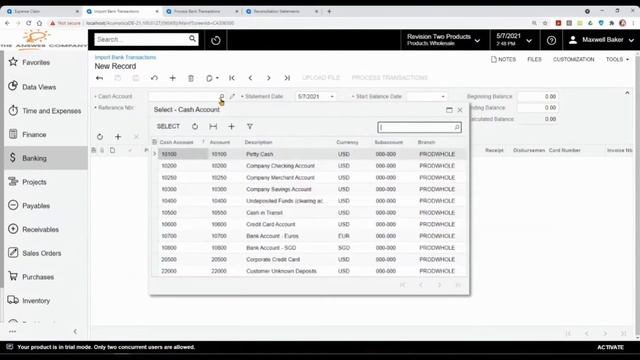
Task: Click the undo icon in form toolbar
Action: 154,78
